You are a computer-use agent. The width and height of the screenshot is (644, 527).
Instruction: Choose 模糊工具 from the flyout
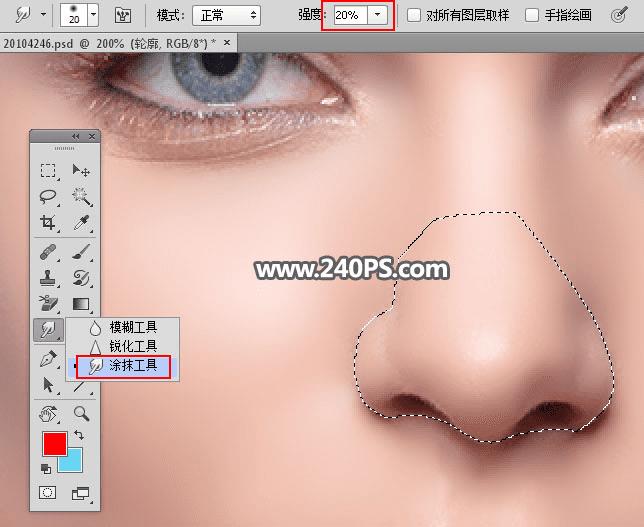(123, 327)
